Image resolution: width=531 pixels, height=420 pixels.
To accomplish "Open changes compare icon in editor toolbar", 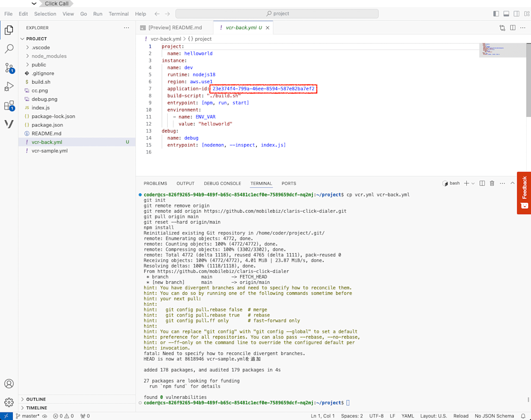I will pos(502,27).
